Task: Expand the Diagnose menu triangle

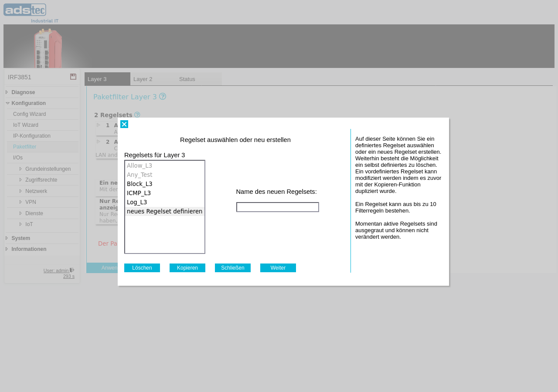Action: (7, 92)
